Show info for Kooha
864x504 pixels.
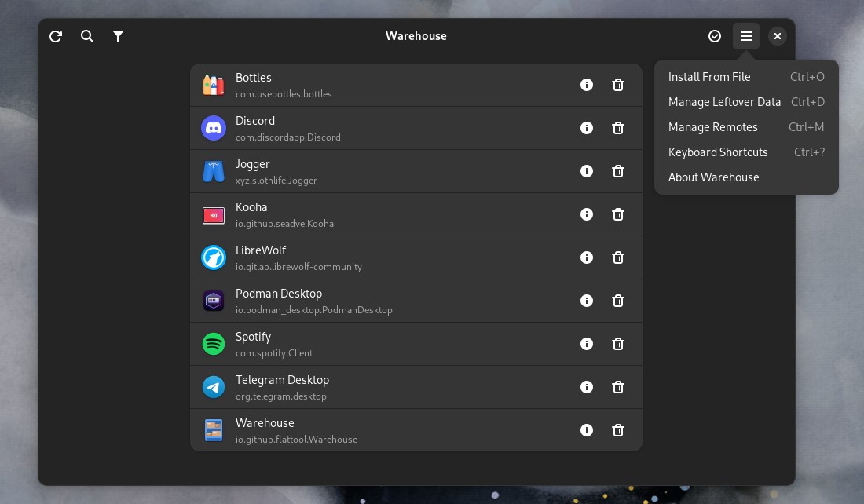pyautogui.click(x=587, y=214)
